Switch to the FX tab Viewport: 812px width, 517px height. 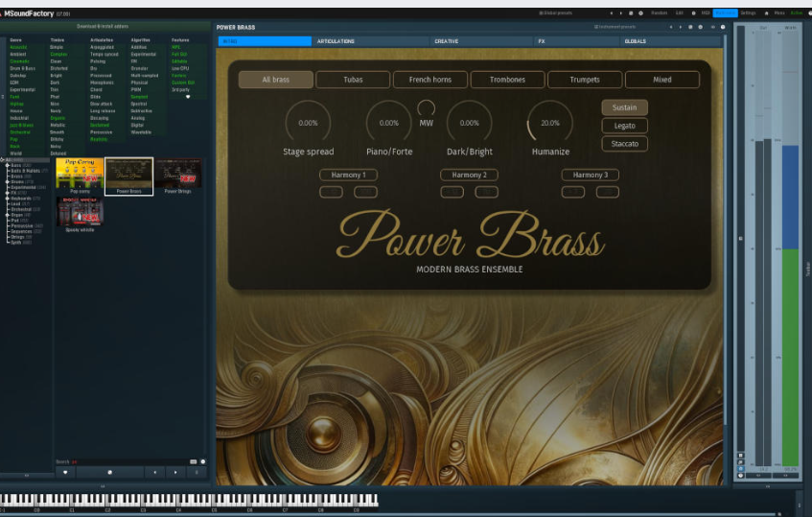576,41
